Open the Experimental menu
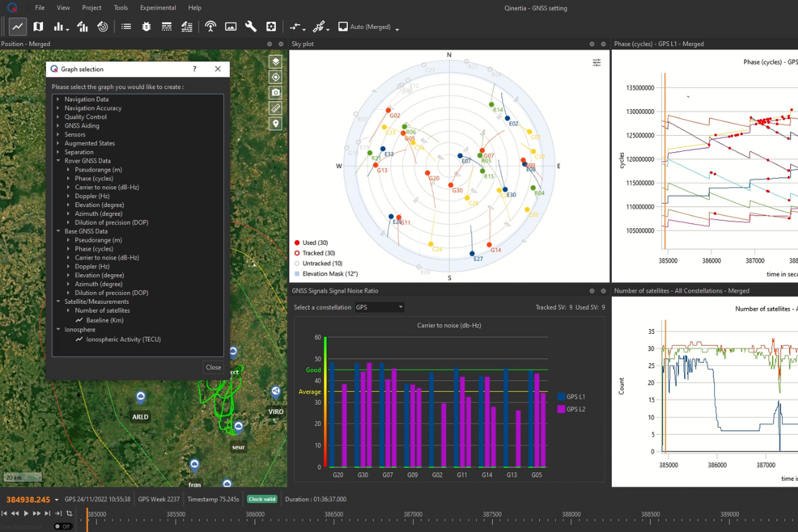The height and width of the screenshot is (532, 798). tap(158, 8)
